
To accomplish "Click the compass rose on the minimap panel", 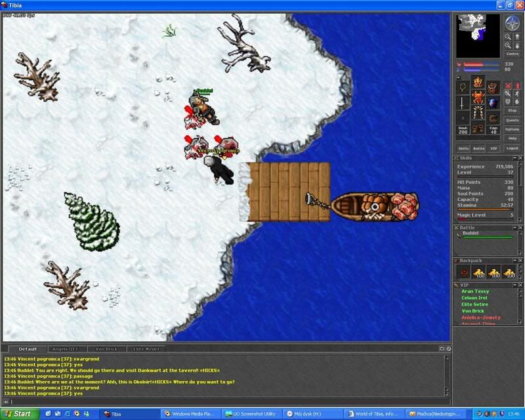I will pos(513,23).
